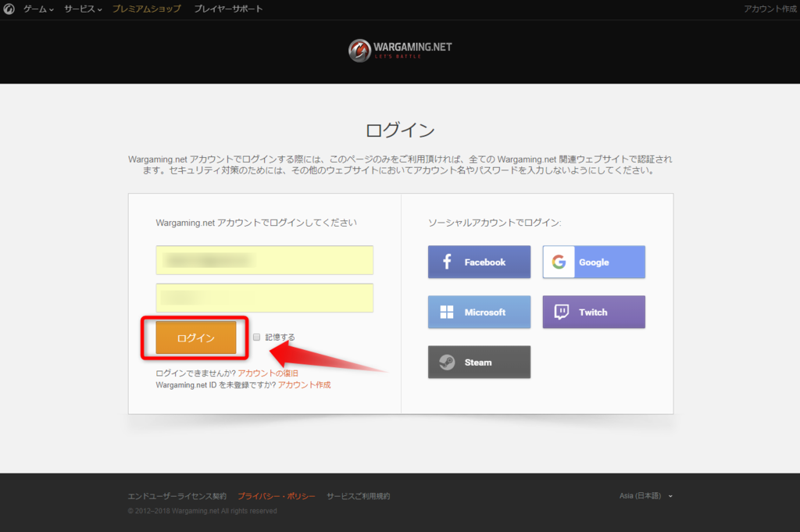Image resolution: width=800 pixels, height=532 pixels.
Task: Log in with Facebook
Action: tap(479, 262)
